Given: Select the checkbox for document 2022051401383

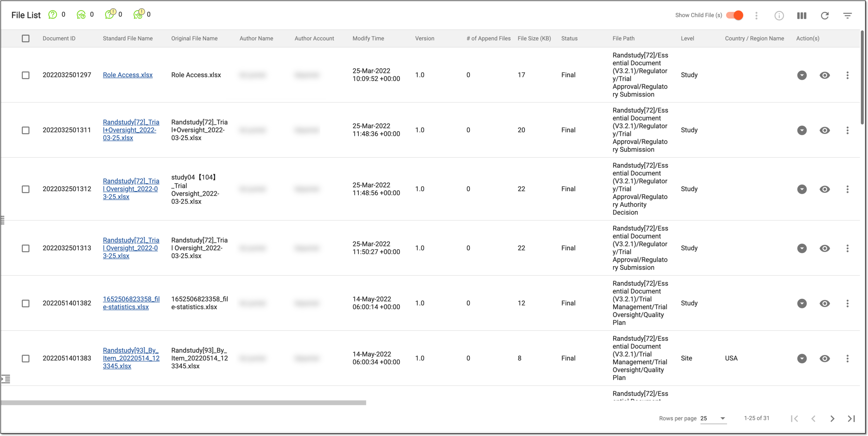Looking at the screenshot, I should pos(26,359).
